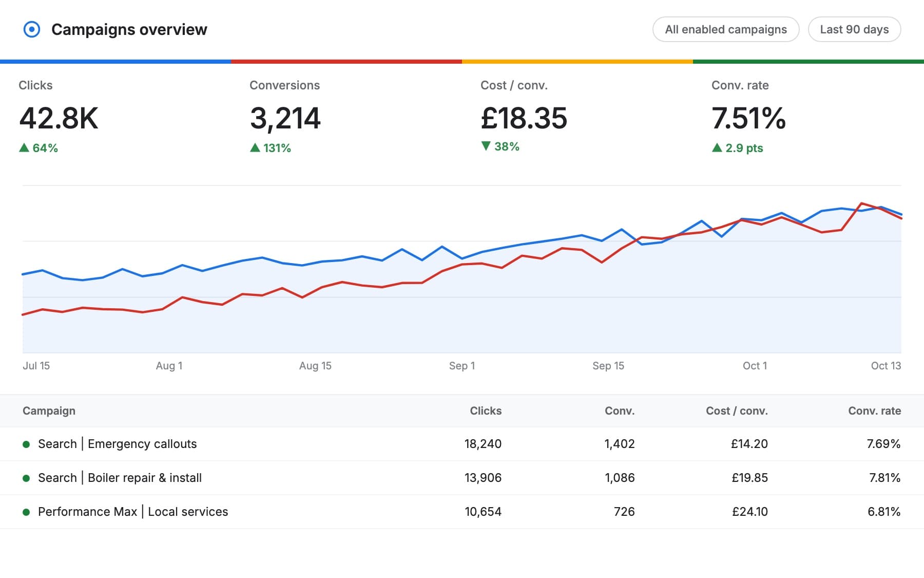Select the Clicks metric card
924x578 pixels.
click(x=115, y=114)
